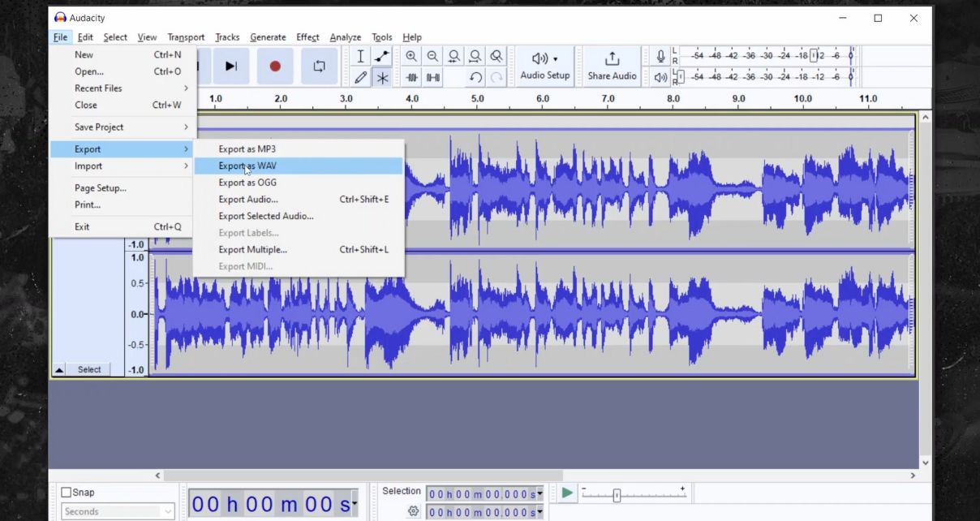Choose the Draw pencil tool
The height and width of the screenshot is (521, 980).
pyautogui.click(x=361, y=78)
